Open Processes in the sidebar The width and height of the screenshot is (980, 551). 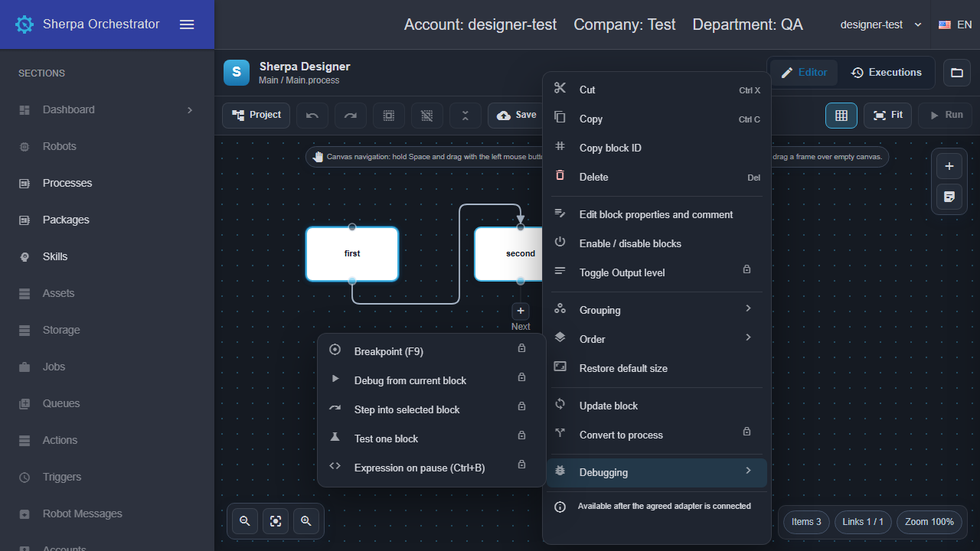coord(107,183)
